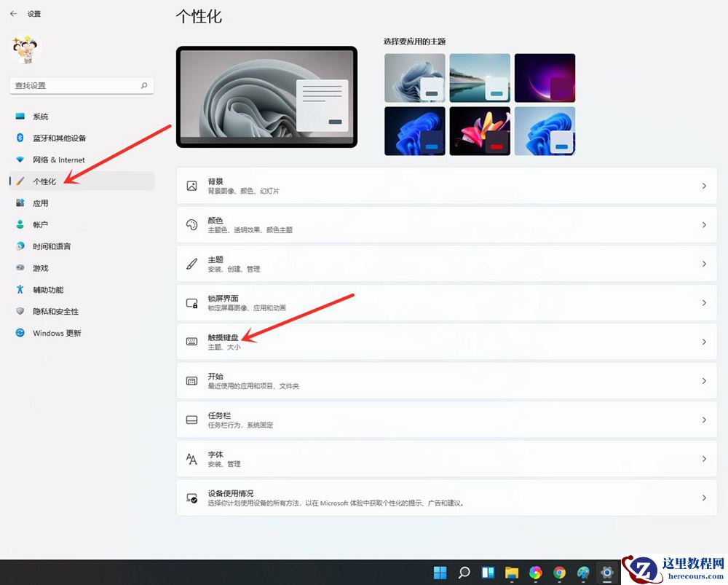Screen dimensions: 728x585
Task: Open Microsoft Edge from the taskbar
Action: coord(536,573)
